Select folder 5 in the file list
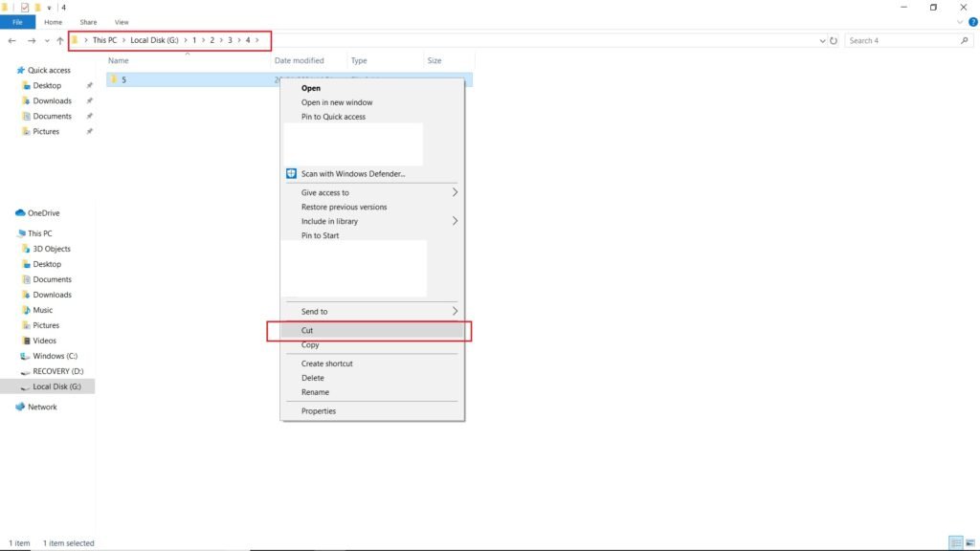This screenshot has height=551, width=980. pos(123,79)
